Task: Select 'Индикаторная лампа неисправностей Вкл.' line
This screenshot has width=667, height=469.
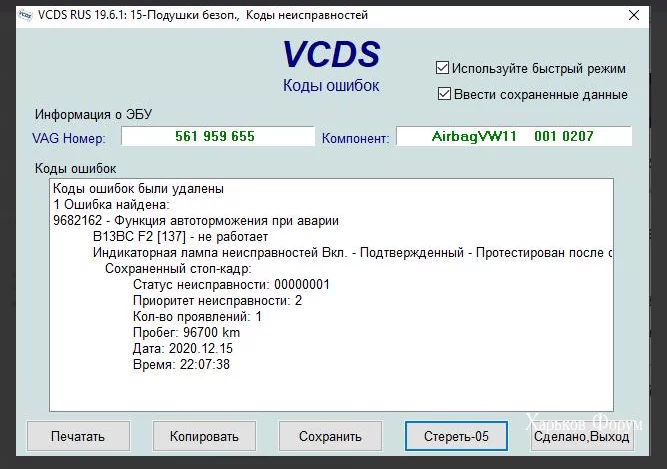Action: [352, 253]
